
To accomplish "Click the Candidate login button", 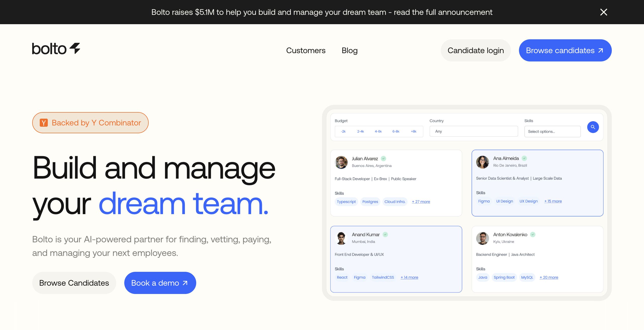I will (475, 50).
